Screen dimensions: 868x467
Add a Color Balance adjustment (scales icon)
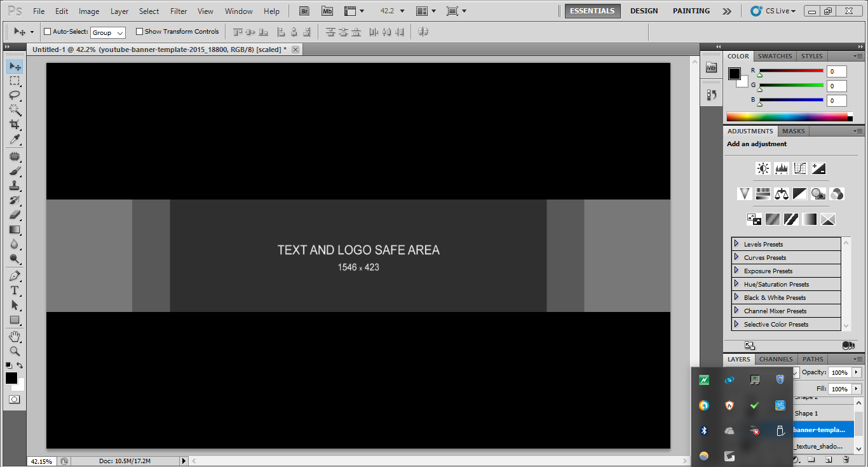click(x=782, y=194)
